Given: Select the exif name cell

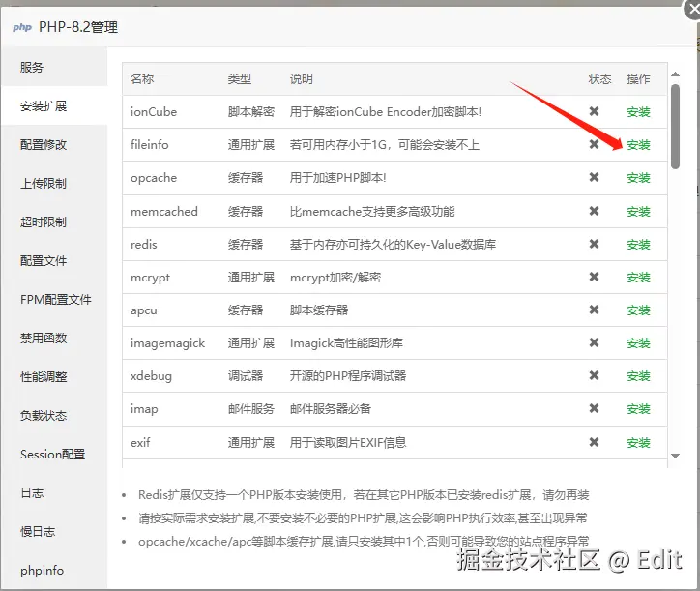Looking at the screenshot, I should point(140,443).
